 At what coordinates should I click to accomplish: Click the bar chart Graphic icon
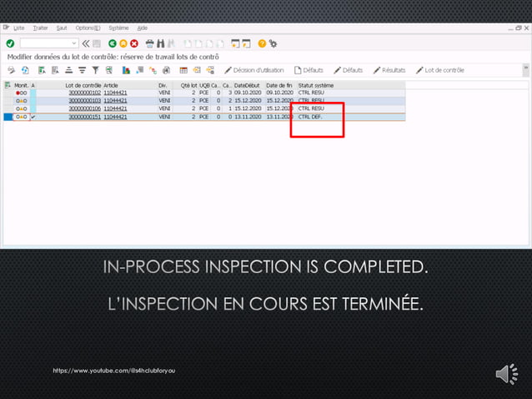click(126, 70)
